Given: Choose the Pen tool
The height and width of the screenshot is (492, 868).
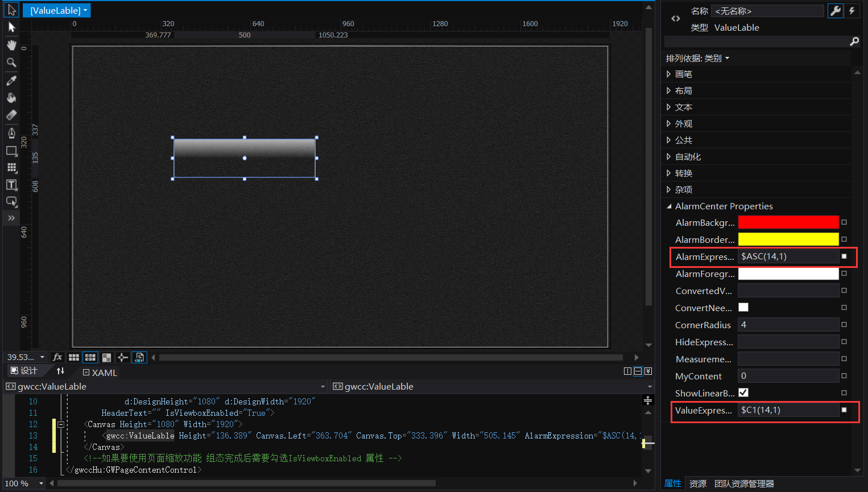Looking at the screenshot, I should pos(11,133).
